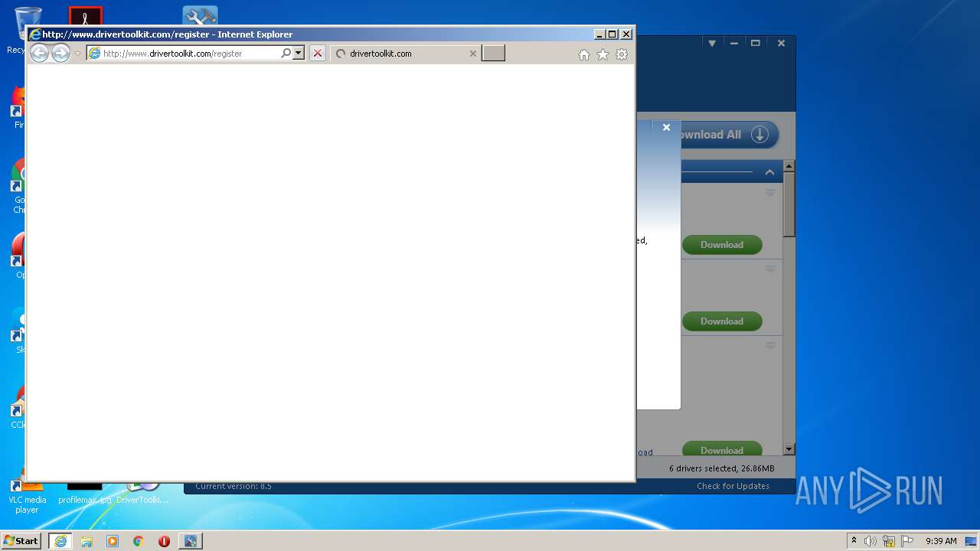This screenshot has height=551, width=980.
Task: Open the address bar autocomplete dropdown
Action: point(299,54)
